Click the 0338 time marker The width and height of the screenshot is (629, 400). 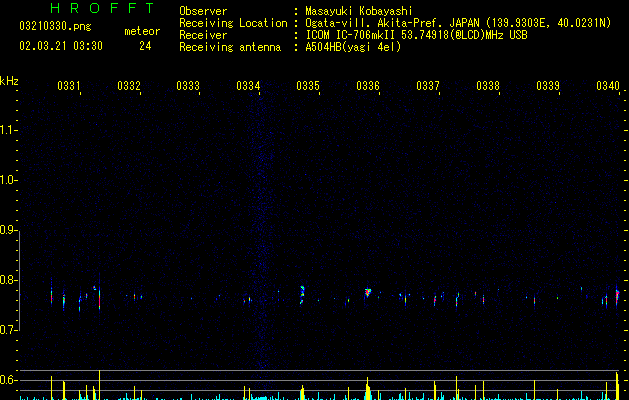tap(488, 85)
